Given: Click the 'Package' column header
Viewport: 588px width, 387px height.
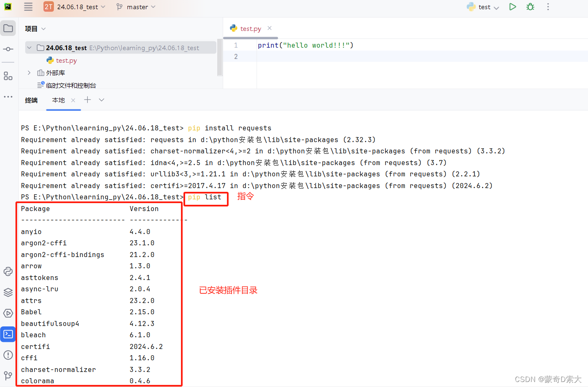Looking at the screenshot, I should pyautogui.click(x=36, y=209).
